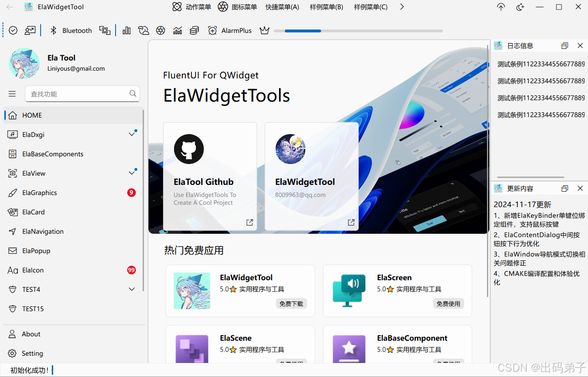The height and width of the screenshot is (377, 588).
Task: Open the ElaNavigation page
Action: click(x=73, y=231)
